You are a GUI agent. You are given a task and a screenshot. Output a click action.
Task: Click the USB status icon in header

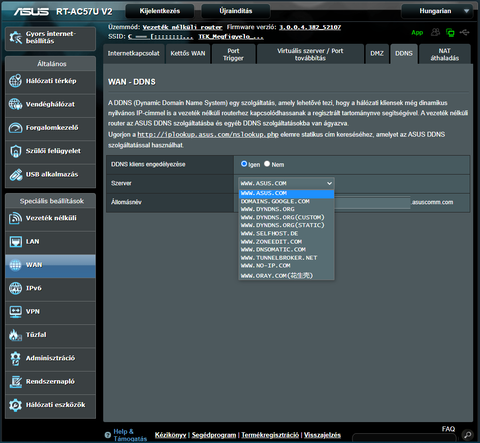click(464, 32)
